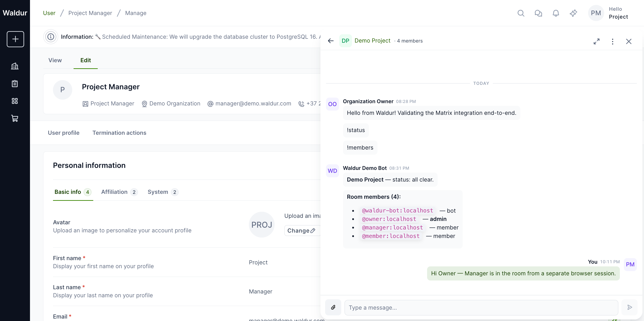Click the send message arrow icon
644x321 pixels.
(629, 307)
